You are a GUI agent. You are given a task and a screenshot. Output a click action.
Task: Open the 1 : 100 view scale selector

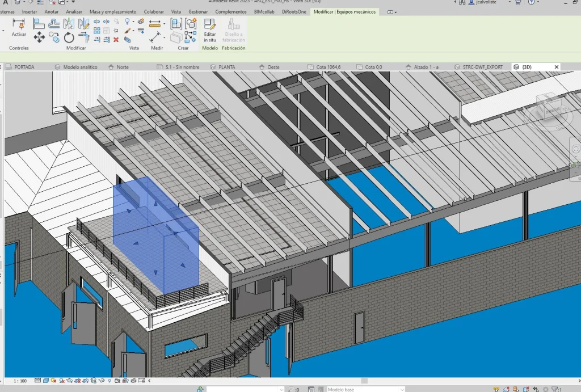tap(20, 381)
